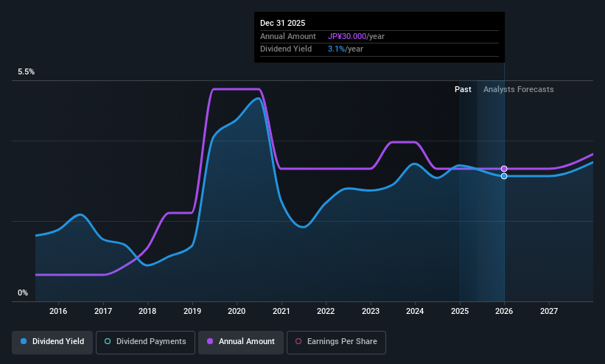Screen dimensions: 605x364
Task: Click the JP¥30.000 annual amount value
Action: point(347,36)
